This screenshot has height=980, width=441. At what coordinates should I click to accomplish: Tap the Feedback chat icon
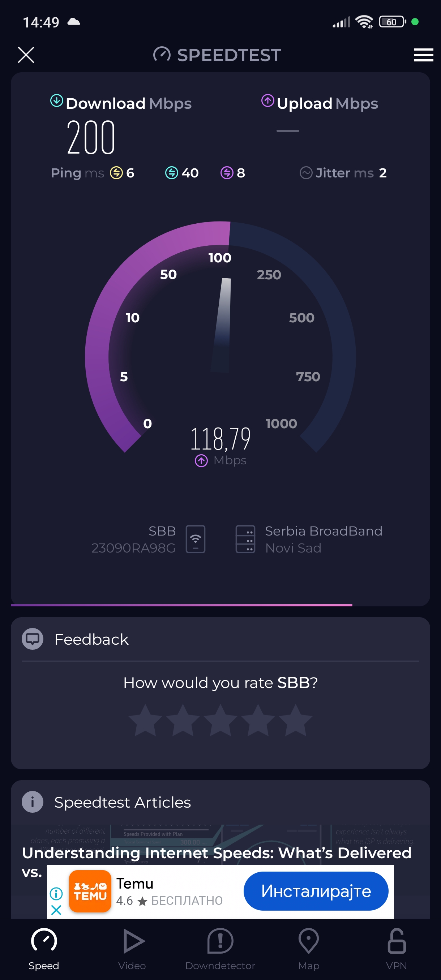pyautogui.click(x=33, y=639)
